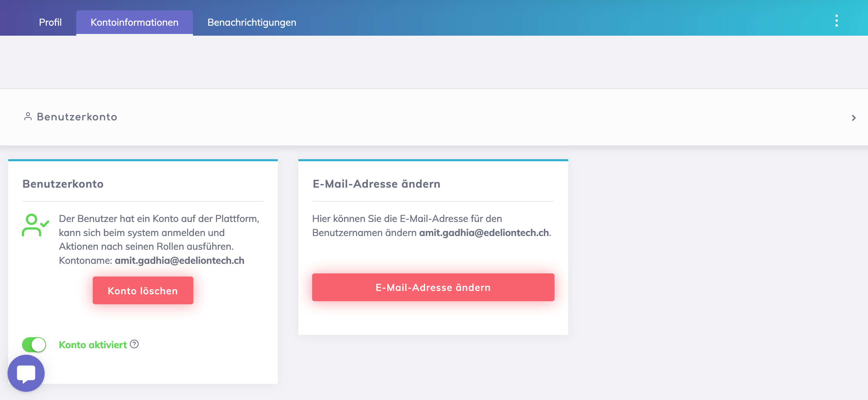Open the Benachrichtigungen tab

252,22
